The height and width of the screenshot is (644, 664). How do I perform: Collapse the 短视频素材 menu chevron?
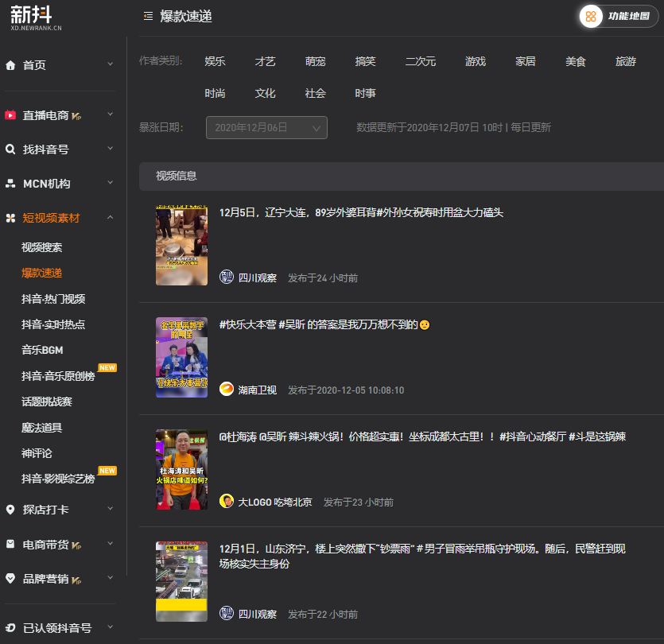click(x=110, y=217)
